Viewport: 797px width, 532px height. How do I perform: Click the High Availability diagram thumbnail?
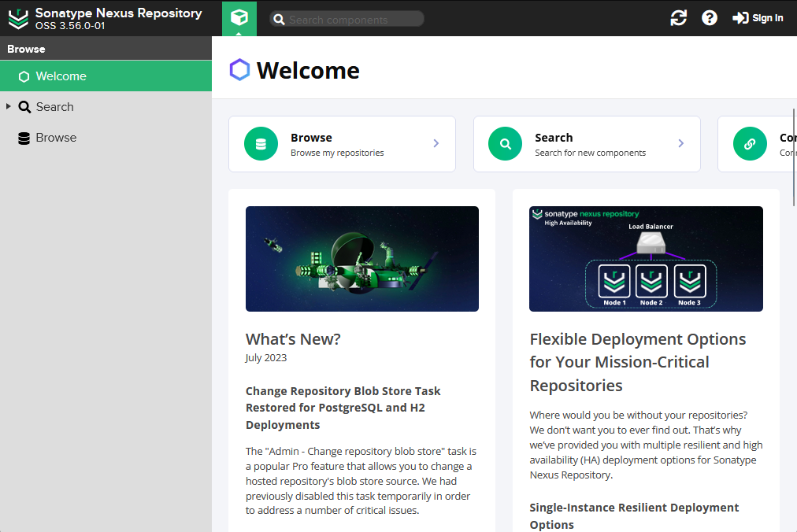tap(646, 259)
